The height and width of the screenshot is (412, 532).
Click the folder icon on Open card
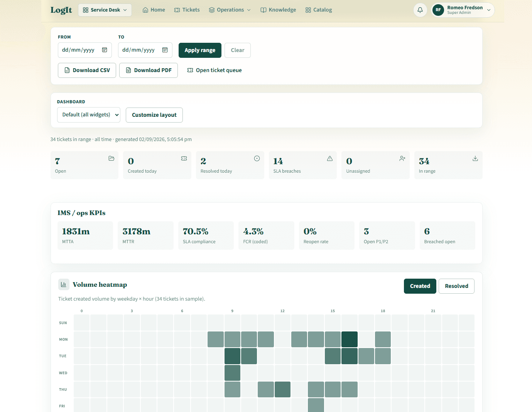pos(111,158)
